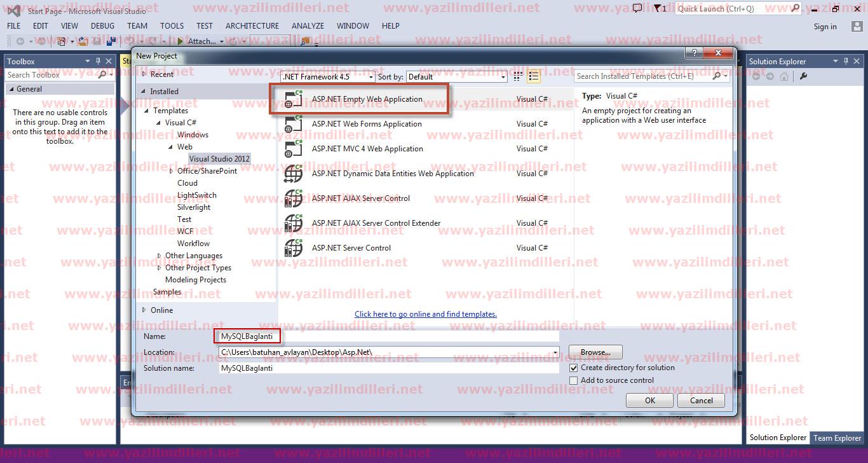Screen dimensions: 868x463
Task: Click the New Project toolbar icon
Action: [x=62, y=41]
